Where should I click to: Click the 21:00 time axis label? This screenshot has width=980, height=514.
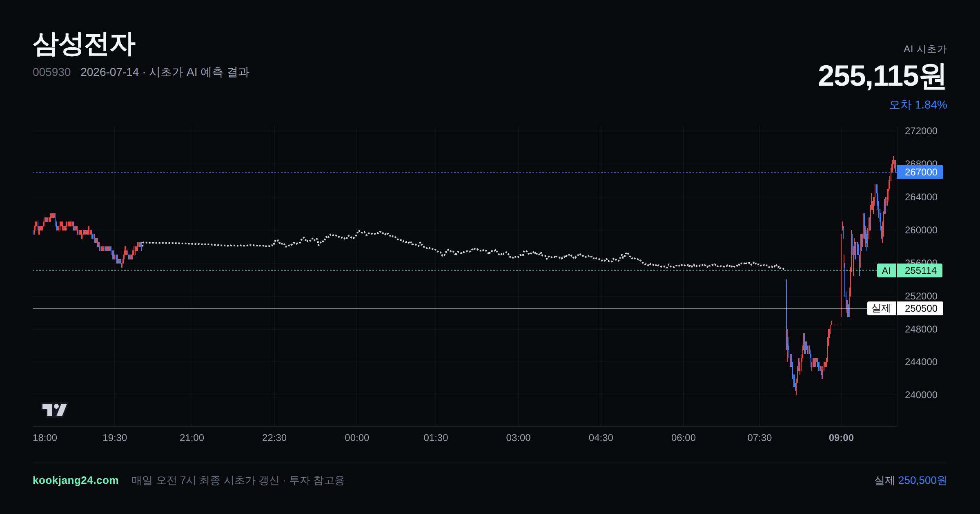(192, 438)
